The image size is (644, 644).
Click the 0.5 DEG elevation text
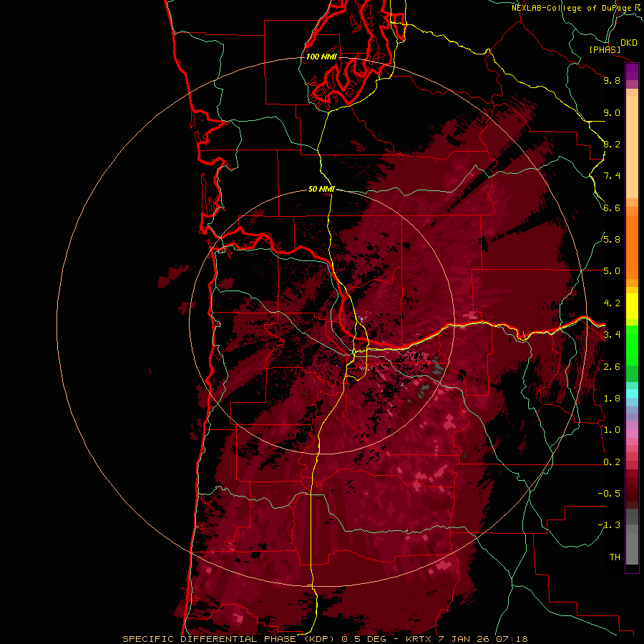366,639
